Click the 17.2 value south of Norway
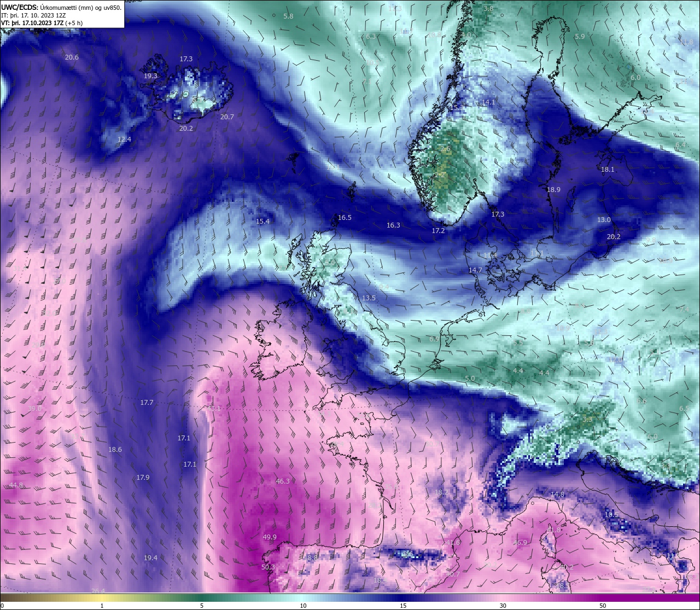The width and height of the screenshot is (700, 610). 438,231
